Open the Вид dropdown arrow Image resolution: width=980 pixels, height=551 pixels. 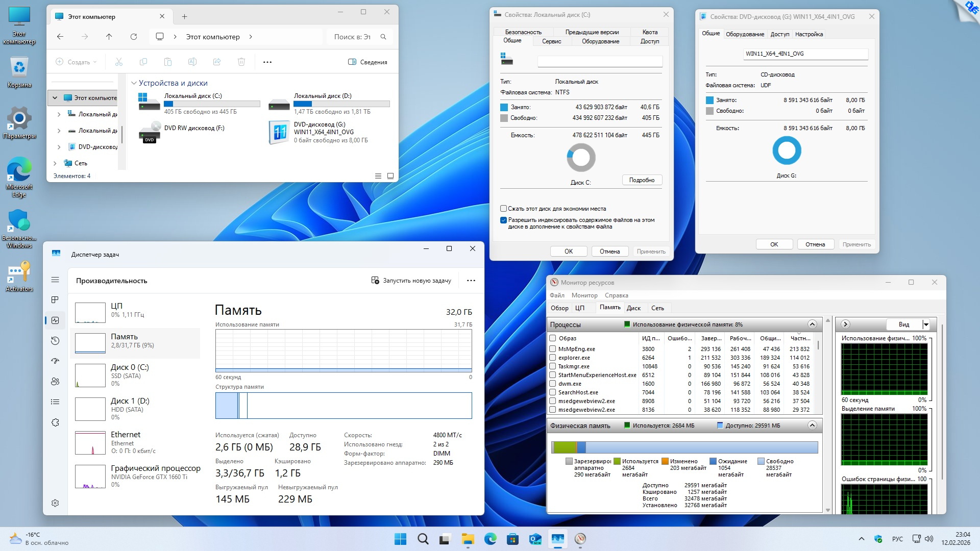(926, 324)
